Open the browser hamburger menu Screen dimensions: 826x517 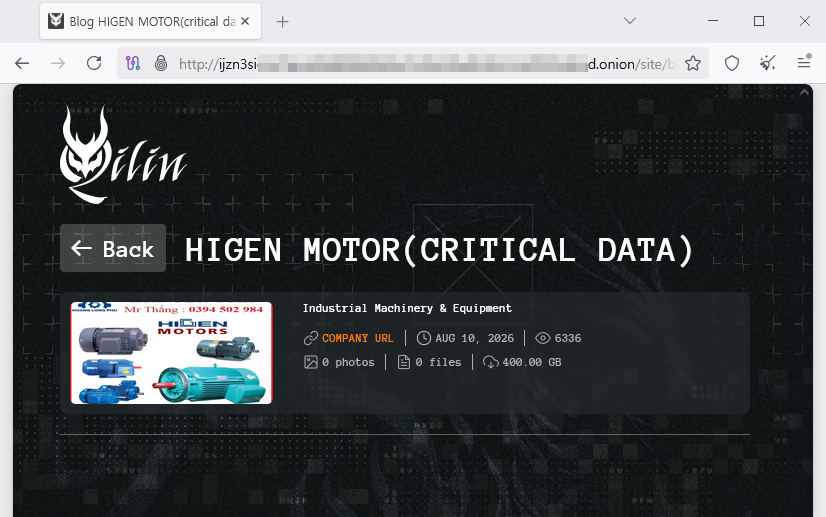point(804,63)
